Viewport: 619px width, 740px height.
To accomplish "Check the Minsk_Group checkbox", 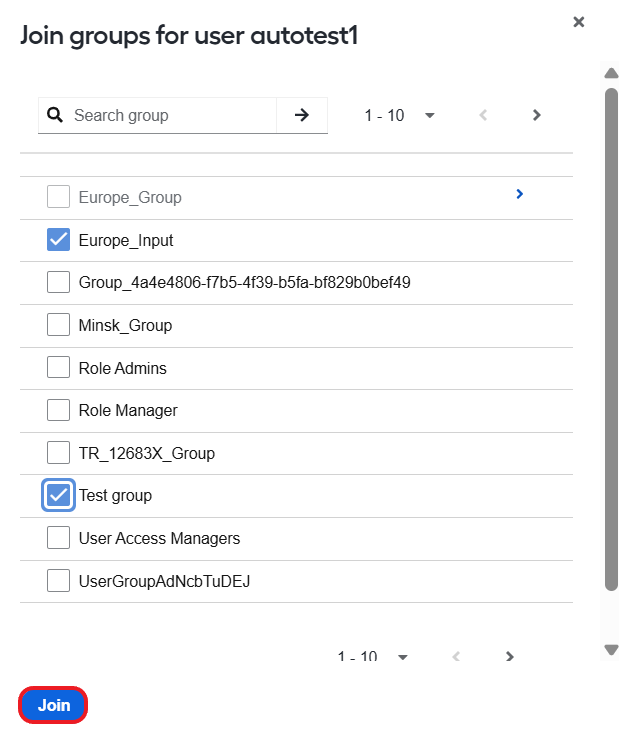I will tap(59, 325).
